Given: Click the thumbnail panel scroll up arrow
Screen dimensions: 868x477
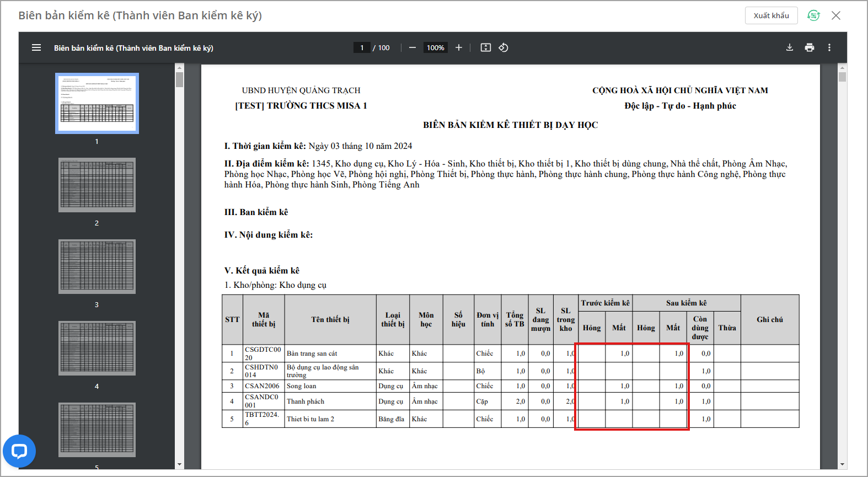Looking at the screenshot, I should (179, 67).
